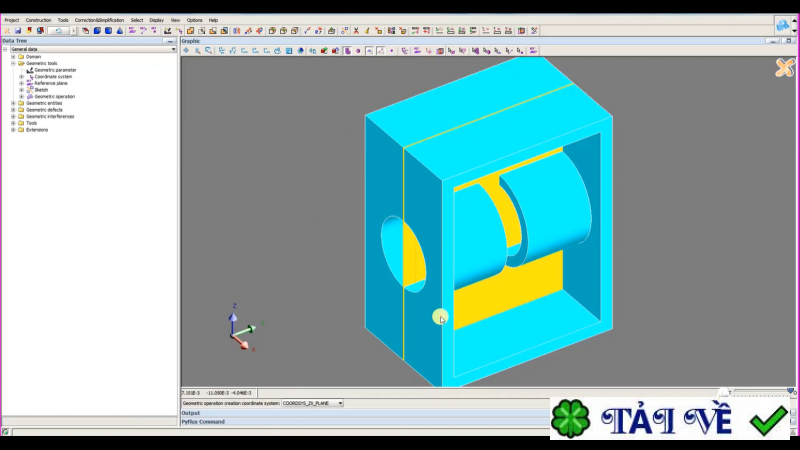The image size is (800, 450).
Task: Click the blue sphere icon in Graphic toolbar
Action: 301,51
